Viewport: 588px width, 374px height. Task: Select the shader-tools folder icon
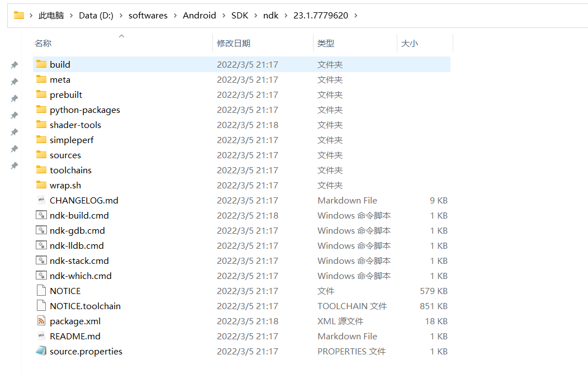41,125
